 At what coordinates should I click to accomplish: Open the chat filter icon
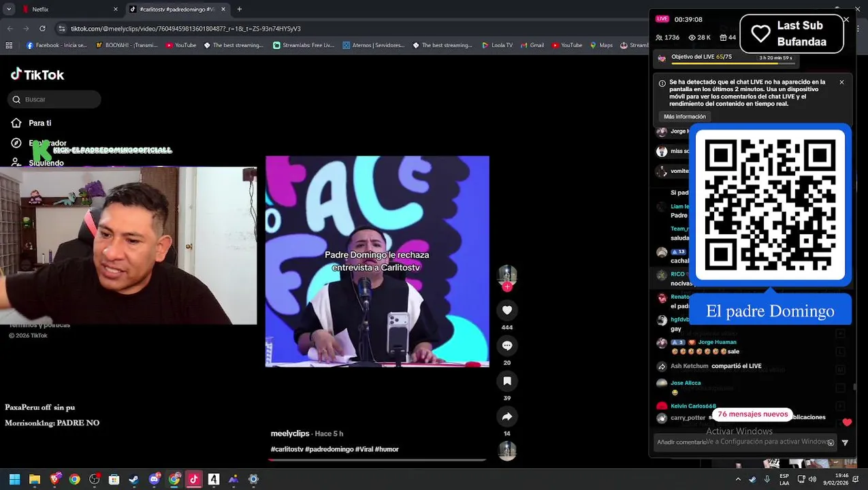(845, 442)
